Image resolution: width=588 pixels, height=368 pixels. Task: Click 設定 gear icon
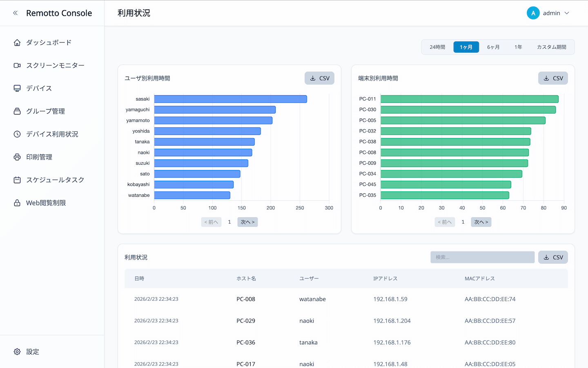[x=17, y=352]
